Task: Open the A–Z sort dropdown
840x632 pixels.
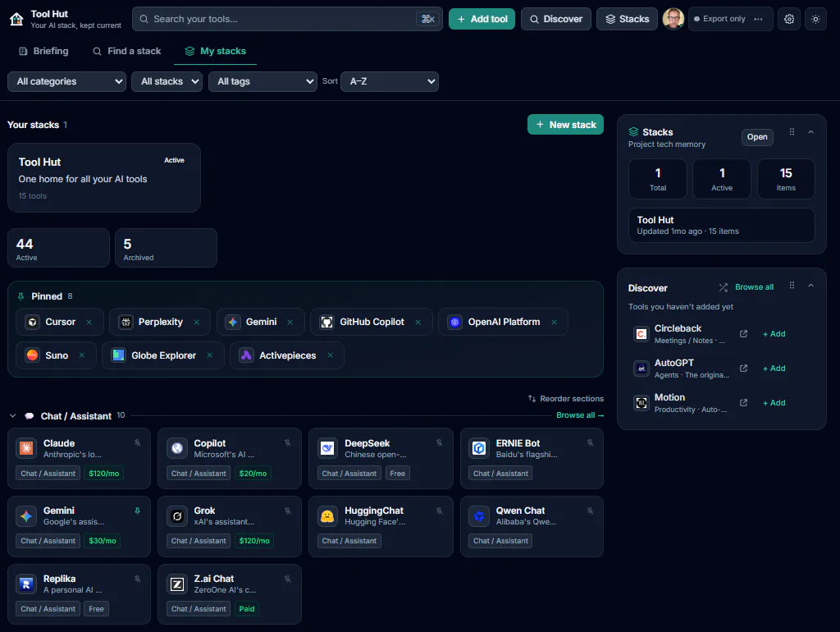Action: coord(390,81)
